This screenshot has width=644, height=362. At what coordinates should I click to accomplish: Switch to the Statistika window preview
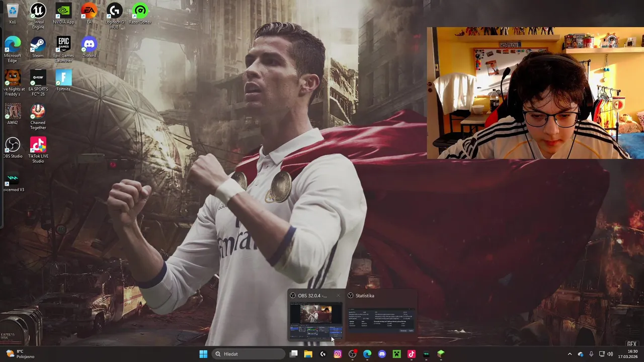click(382, 315)
